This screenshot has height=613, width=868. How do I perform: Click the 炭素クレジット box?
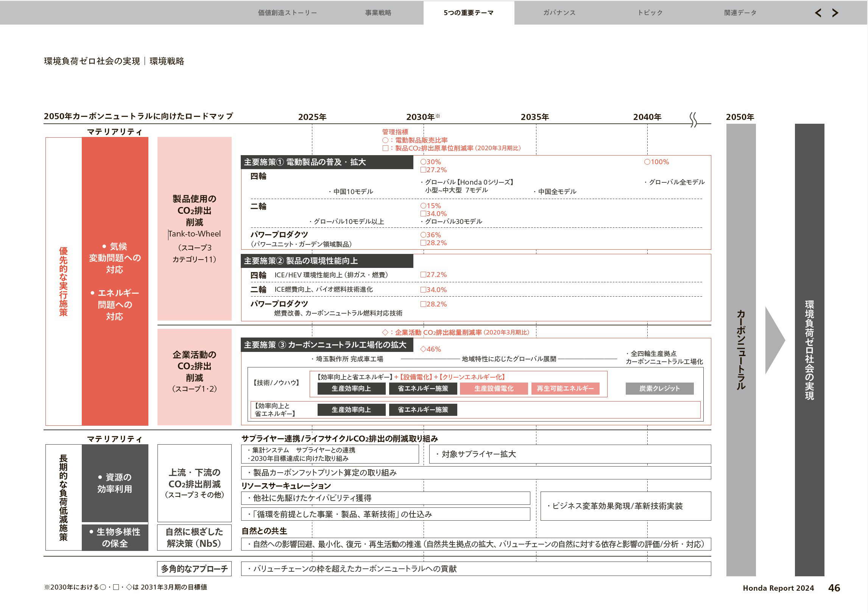pos(659,389)
